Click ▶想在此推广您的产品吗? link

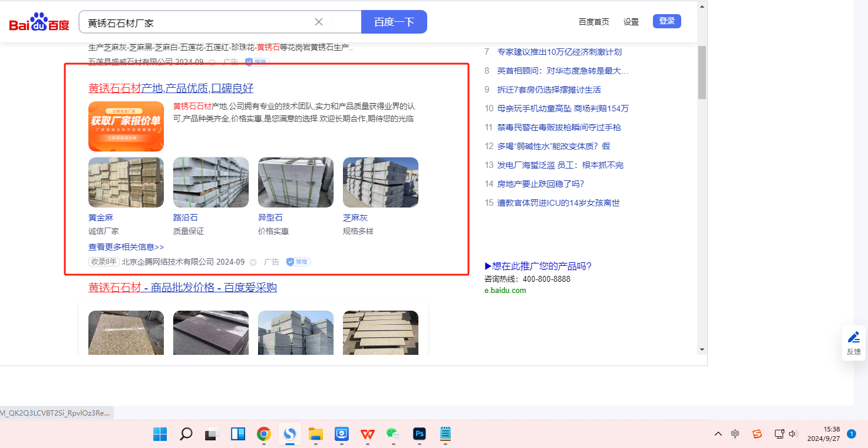(x=538, y=266)
